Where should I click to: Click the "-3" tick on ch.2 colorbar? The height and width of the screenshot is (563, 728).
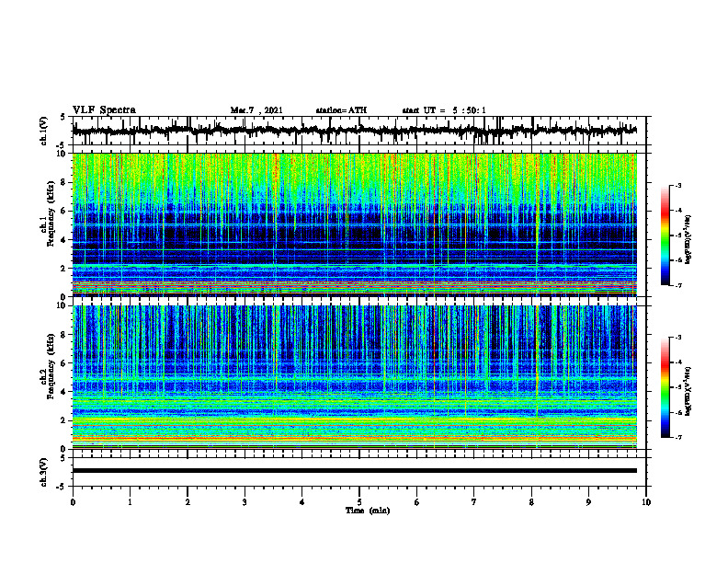[x=677, y=338]
